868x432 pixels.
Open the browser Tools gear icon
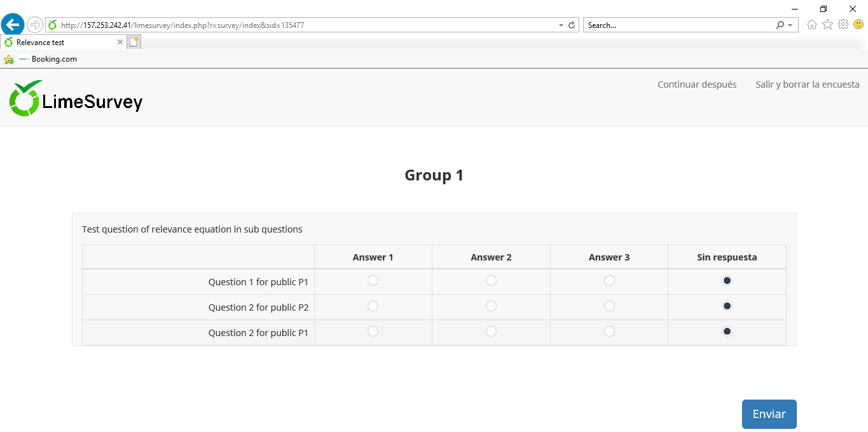(x=843, y=25)
